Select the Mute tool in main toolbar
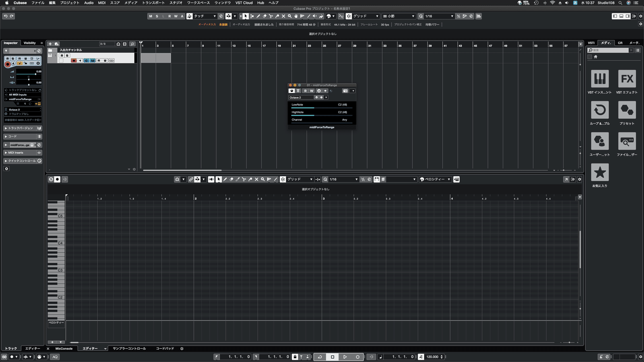 click(x=283, y=16)
